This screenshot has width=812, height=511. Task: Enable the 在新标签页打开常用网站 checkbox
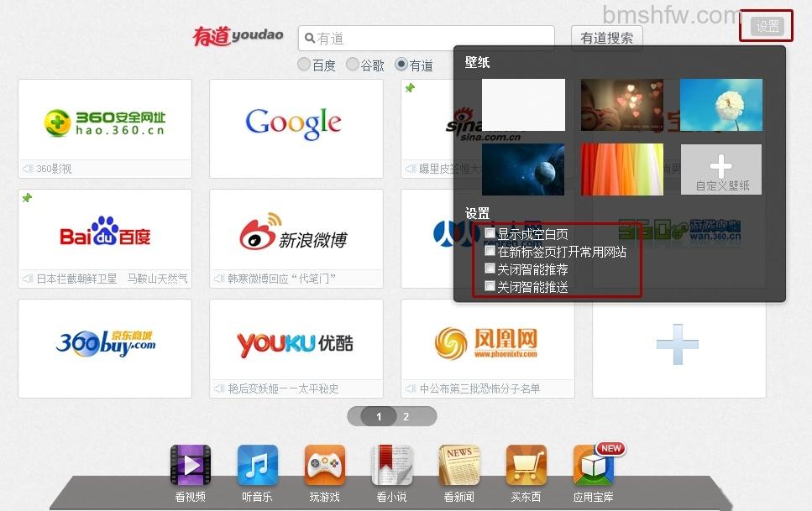point(490,251)
